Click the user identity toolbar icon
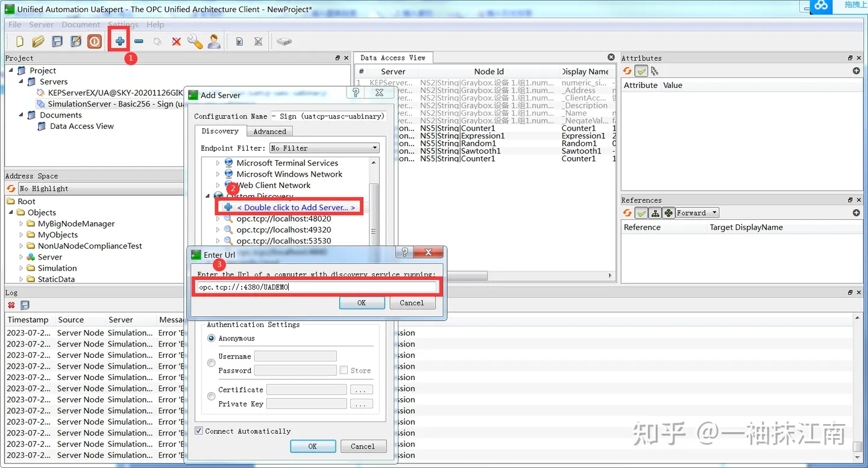Screen dimensions: 868x468 (x=214, y=42)
